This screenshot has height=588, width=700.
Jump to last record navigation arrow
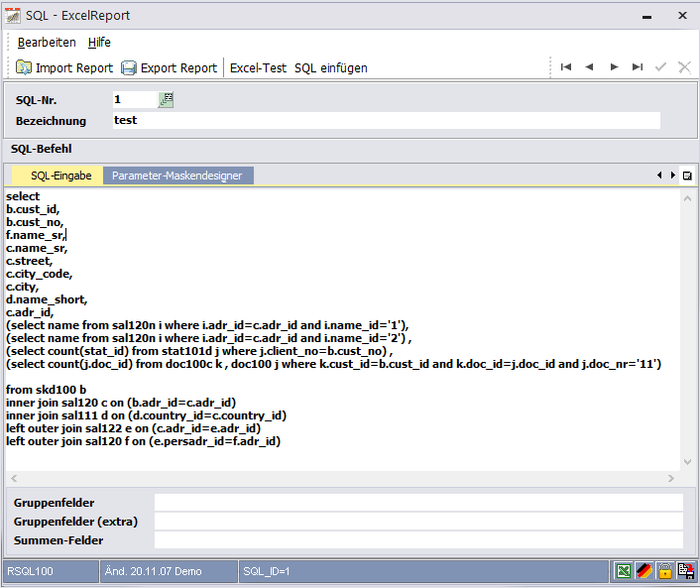pyautogui.click(x=638, y=67)
